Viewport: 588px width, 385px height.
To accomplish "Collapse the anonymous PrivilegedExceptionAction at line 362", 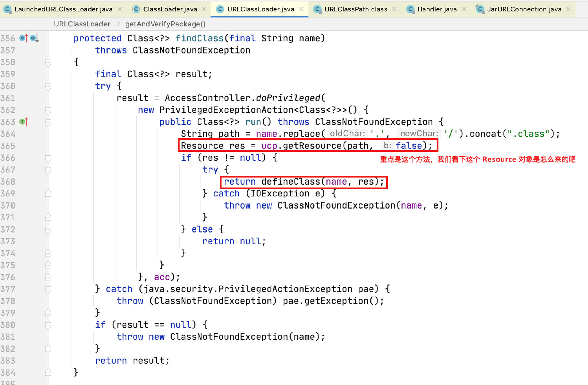I will [48, 110].
